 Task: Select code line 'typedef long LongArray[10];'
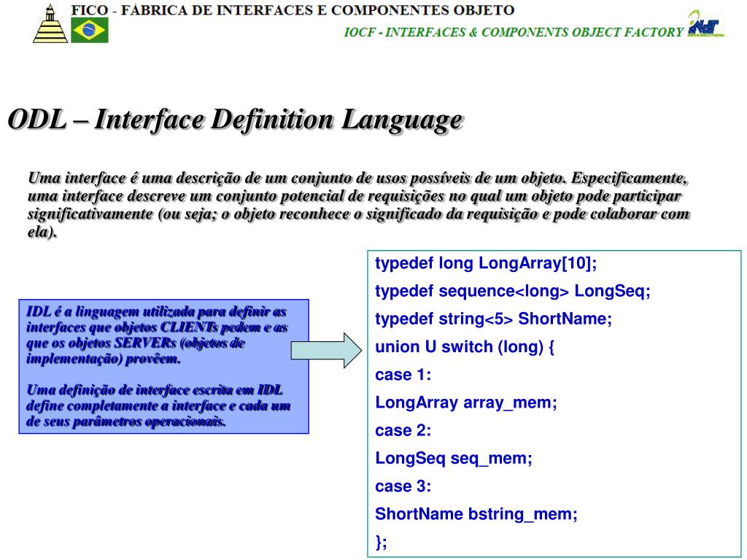pyautogui.click(x=486, y=263)
